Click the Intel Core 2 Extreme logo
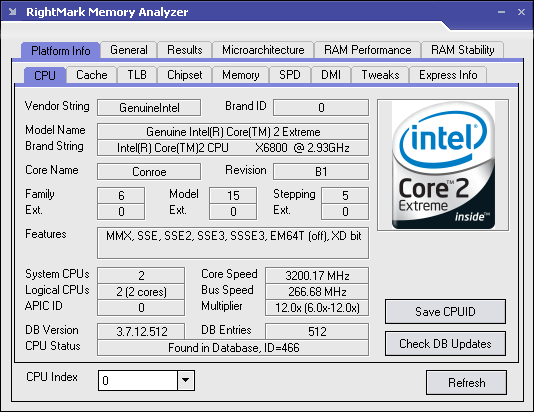The height and width of the screenshot is (412, 534). click(x=443, y=165)
